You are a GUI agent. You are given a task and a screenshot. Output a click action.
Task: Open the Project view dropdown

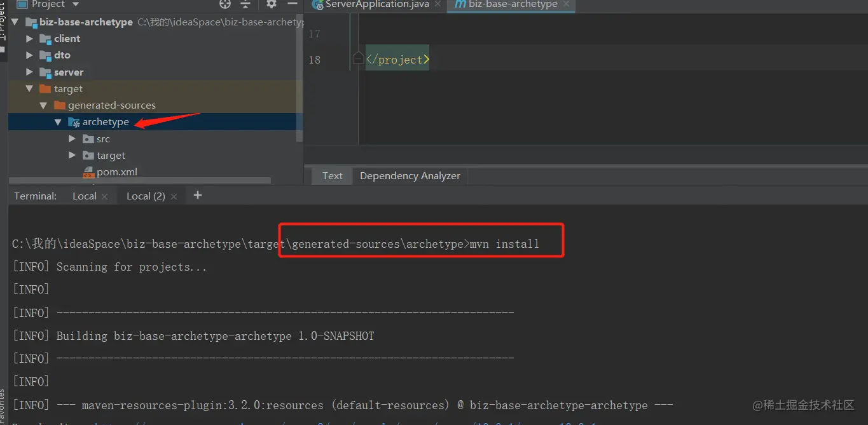(76, 4)
